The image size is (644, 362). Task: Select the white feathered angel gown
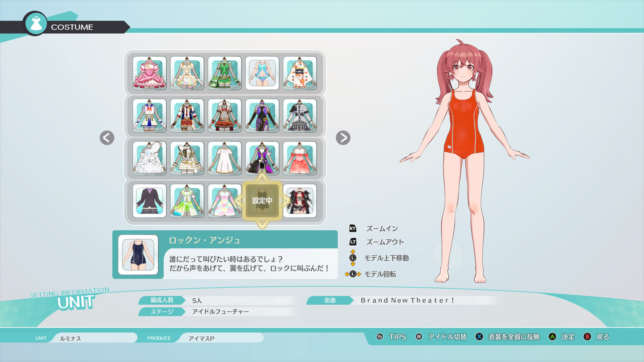[150, 158]
